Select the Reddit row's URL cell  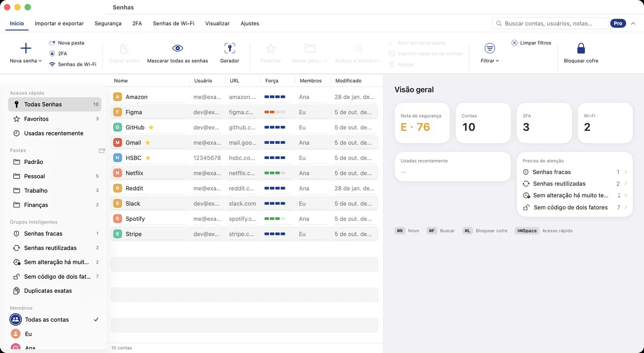[243, 189]
